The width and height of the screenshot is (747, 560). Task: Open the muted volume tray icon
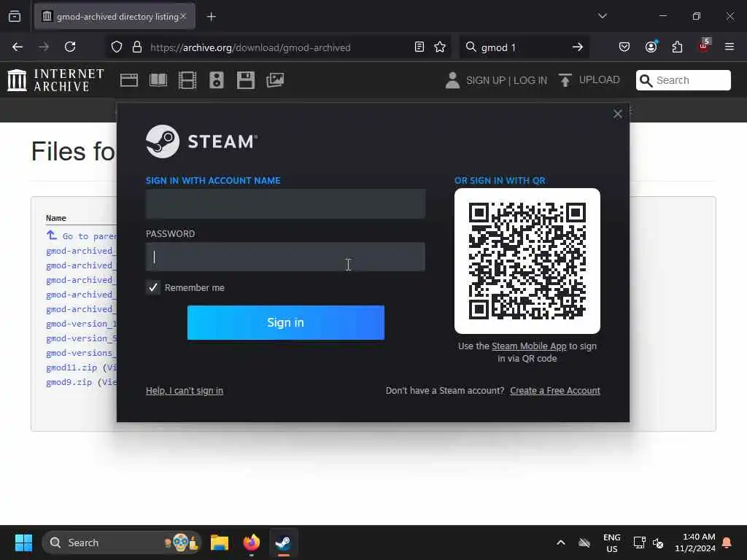pyautogui.click(x=658, y=542)
